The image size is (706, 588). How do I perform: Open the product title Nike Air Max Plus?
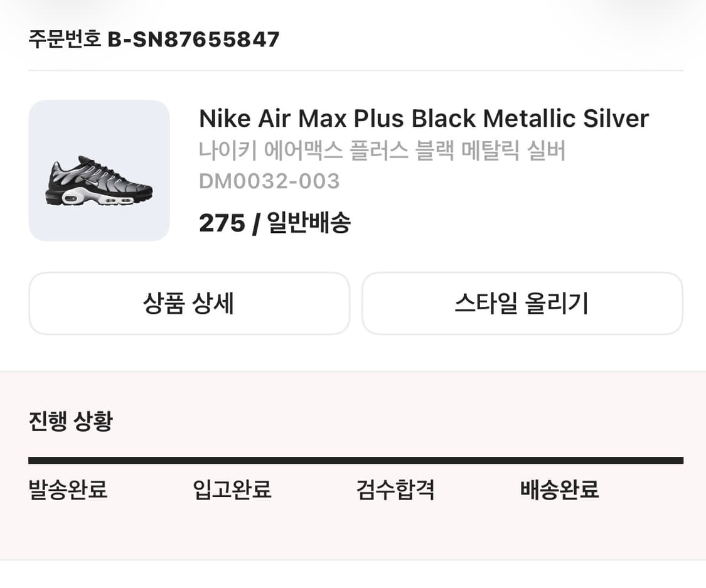pyautogui.click(x=424, y=118)
